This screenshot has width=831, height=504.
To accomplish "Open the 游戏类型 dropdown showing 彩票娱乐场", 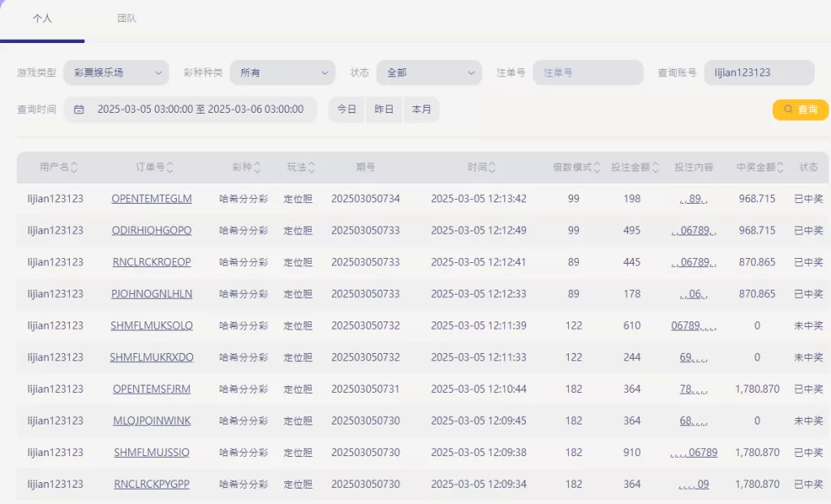I will (x=116, y=72).
